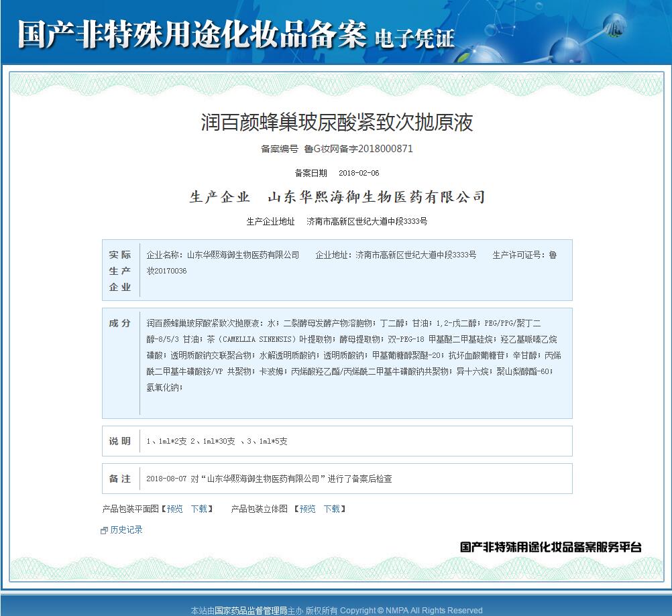Image resolution: width=672 pixels, height=616 pixels.
Task: Click the 国产非特殊用途化妆品备案服务平台 platform signature
Action: pyautogui.click(x=550, y=547)
